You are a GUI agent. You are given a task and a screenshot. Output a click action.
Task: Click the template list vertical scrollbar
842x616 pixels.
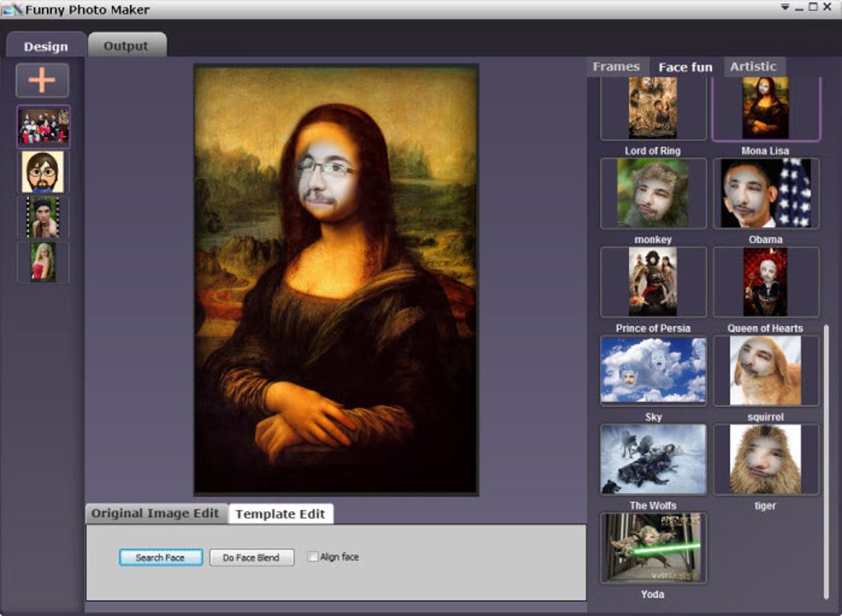click(x=825, y=462)
